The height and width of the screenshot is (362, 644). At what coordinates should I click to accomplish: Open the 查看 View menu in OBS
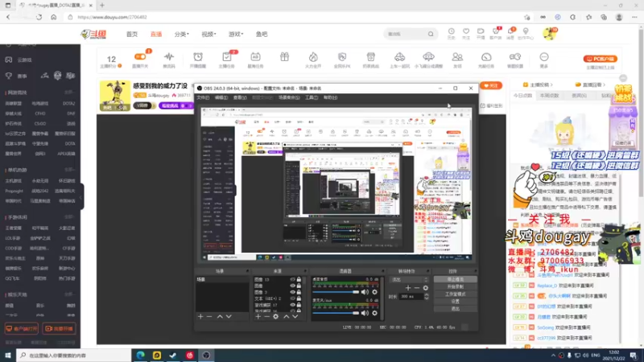pos(240,97)
